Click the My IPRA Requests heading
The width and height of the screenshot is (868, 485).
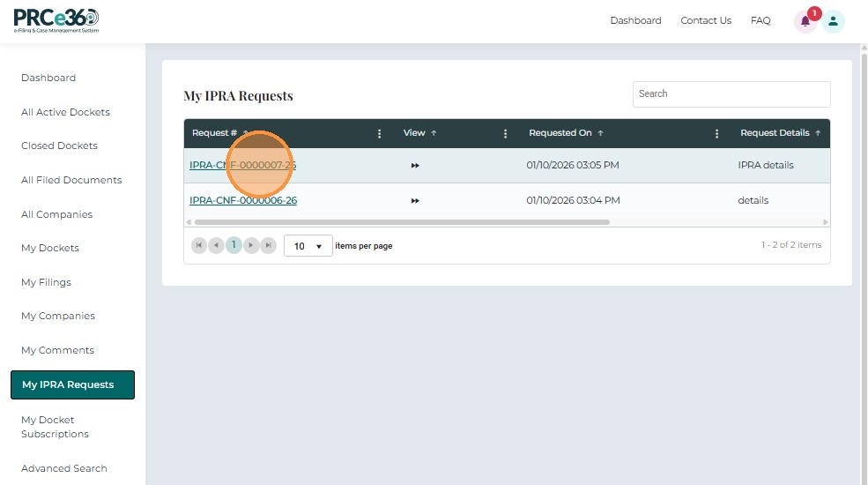pos(238,96)
